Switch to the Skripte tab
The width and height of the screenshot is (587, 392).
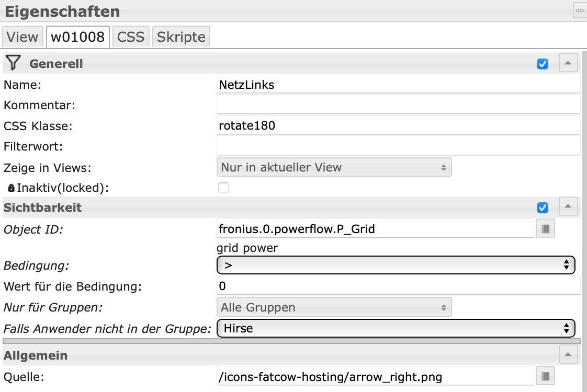click(181, 37)
